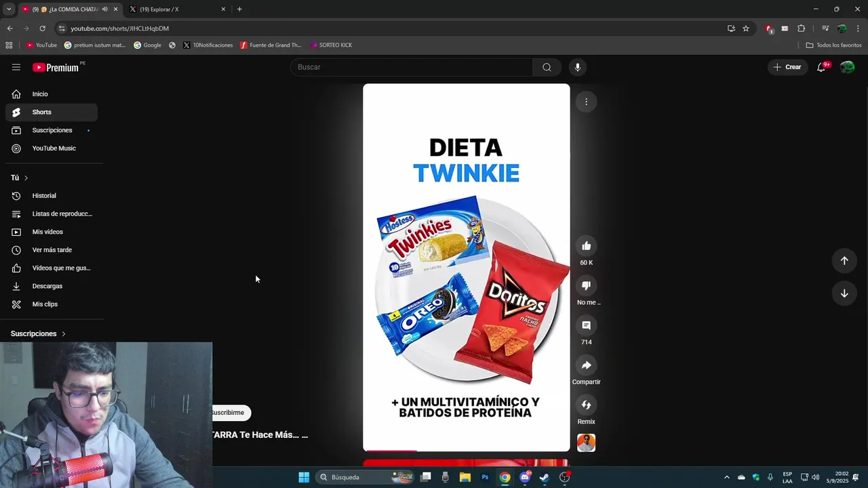This screenshot has height=488, width=868.
Task: Click the magnifier search button
Action: pyautogui.click(x=547, y=67)
